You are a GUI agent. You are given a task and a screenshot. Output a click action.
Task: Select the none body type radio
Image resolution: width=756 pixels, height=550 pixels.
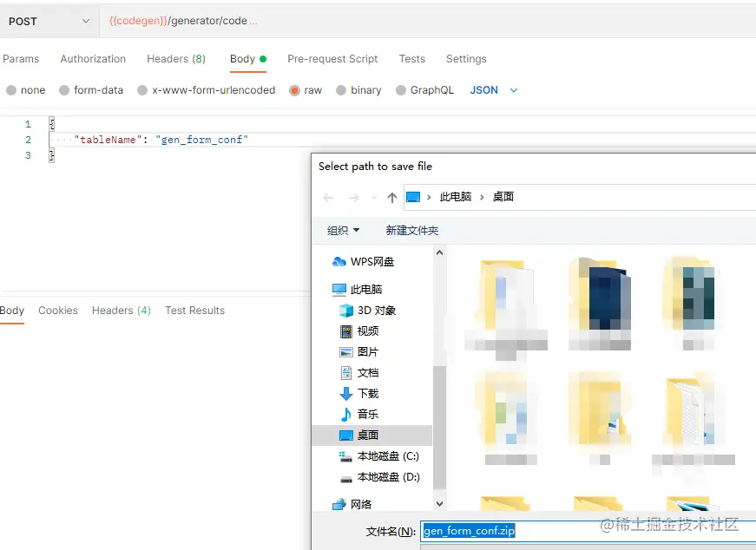[x=11, y=90]
